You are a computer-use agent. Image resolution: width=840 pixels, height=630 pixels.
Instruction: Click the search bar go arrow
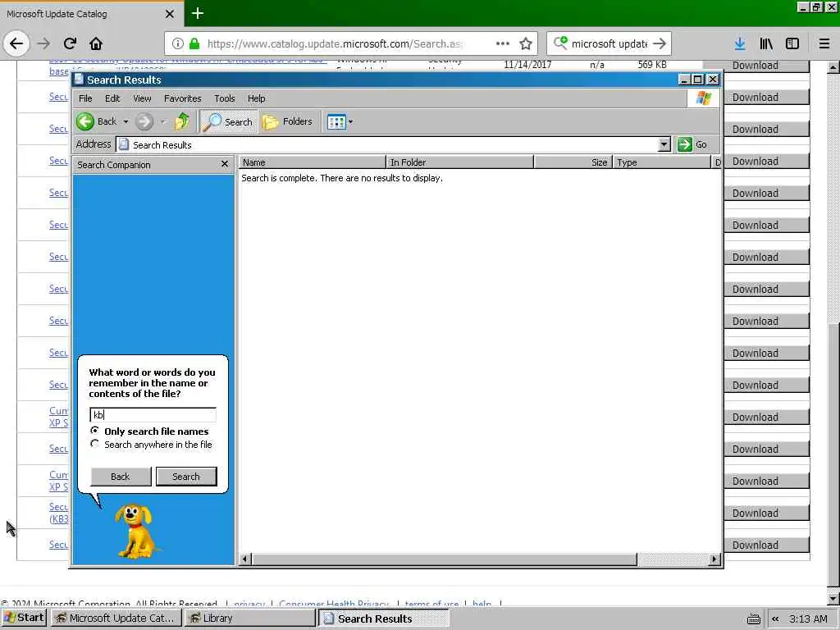point(660,43)
